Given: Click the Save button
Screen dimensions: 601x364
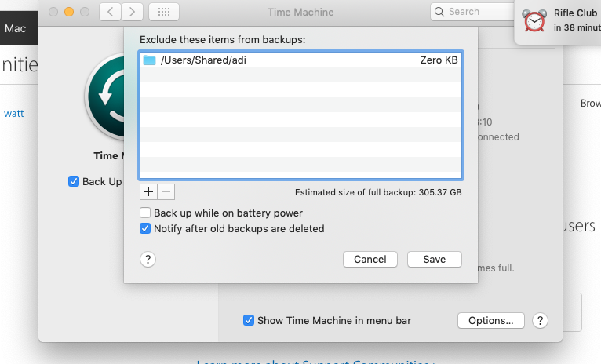Looking at the screenshot, I should coord(434,260).
